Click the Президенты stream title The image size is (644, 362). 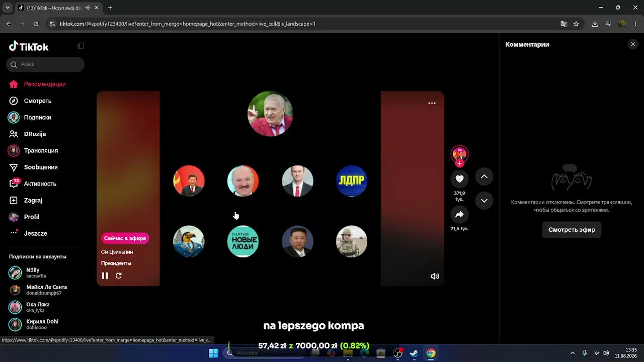[116, 263]
